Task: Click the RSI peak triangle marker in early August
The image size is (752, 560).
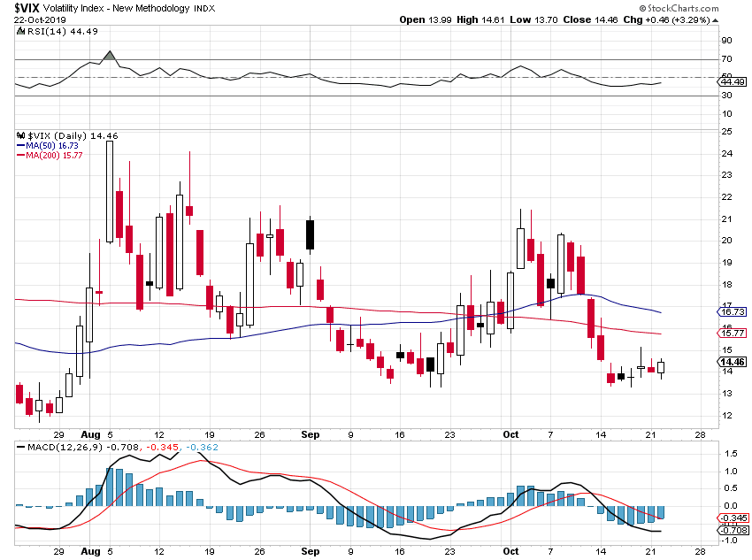Action: [110, 53]
